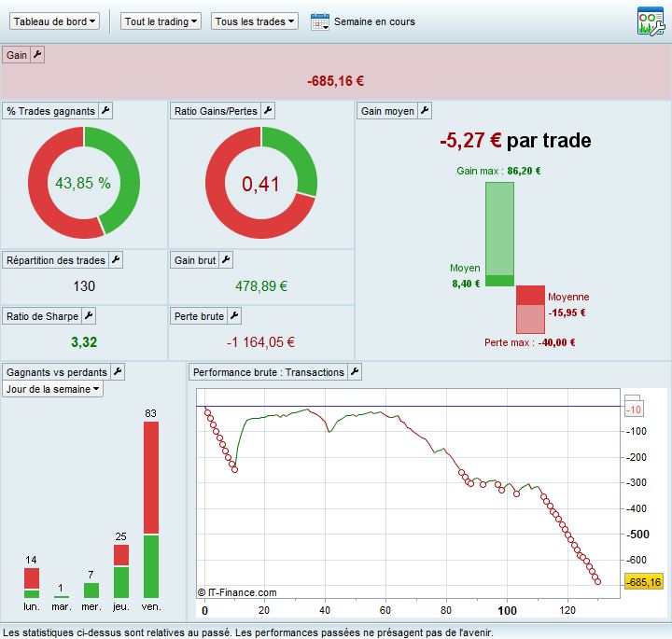Click the wrench next to Ratio Gains/Pertes
Screen dimensions: 672x639
(x=268, y=110)
